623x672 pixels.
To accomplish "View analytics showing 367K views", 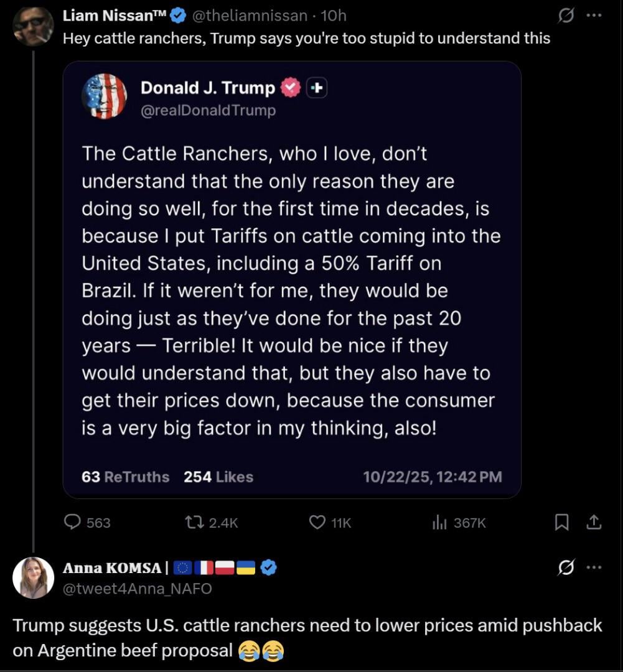I will coord(439,522).
